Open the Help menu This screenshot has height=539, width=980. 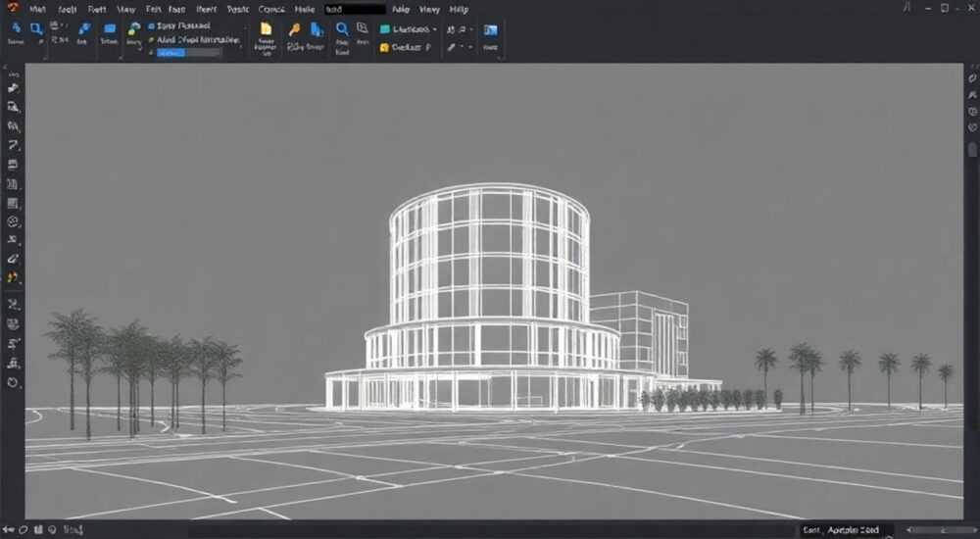[460, 10]
